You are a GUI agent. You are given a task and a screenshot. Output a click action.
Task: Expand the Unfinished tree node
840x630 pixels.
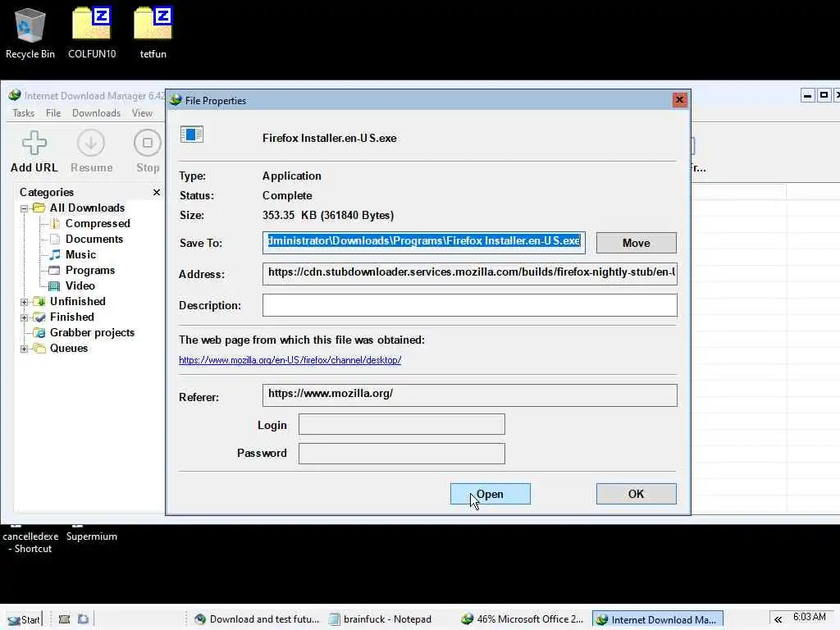click(24, 302)
